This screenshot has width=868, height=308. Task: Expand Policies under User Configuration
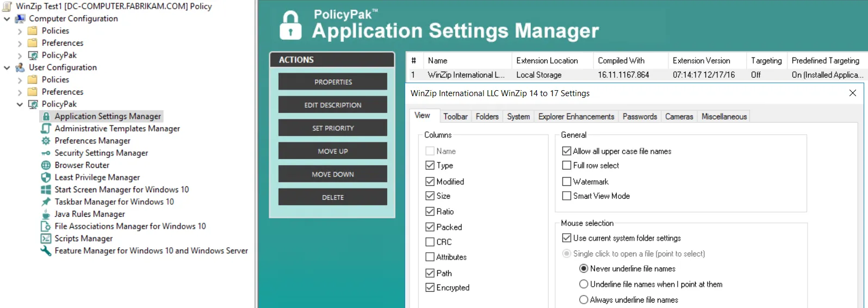click(x=20, y=80)
